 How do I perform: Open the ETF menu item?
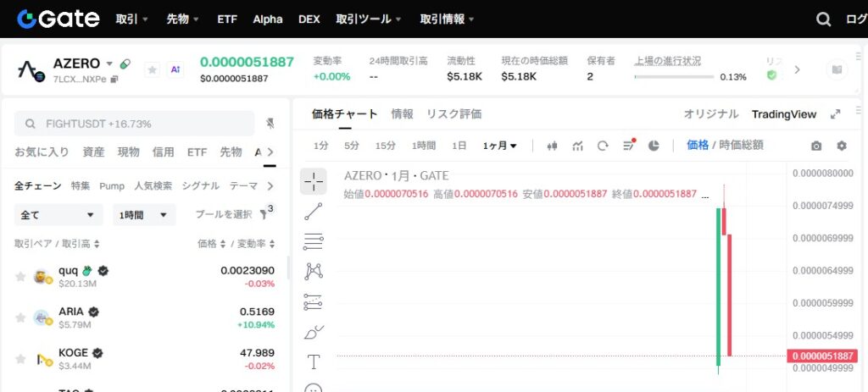(227, 19)
